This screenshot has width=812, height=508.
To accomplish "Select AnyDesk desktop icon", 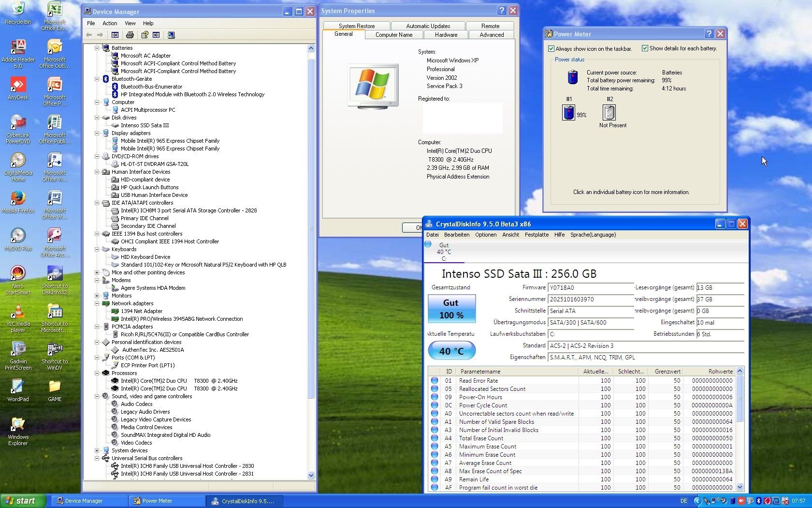I will coord(18,89).
